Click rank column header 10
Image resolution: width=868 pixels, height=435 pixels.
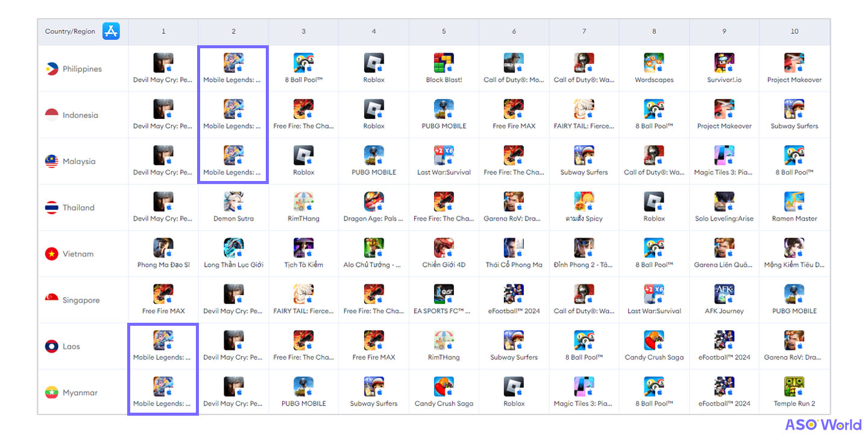point(794,31)
